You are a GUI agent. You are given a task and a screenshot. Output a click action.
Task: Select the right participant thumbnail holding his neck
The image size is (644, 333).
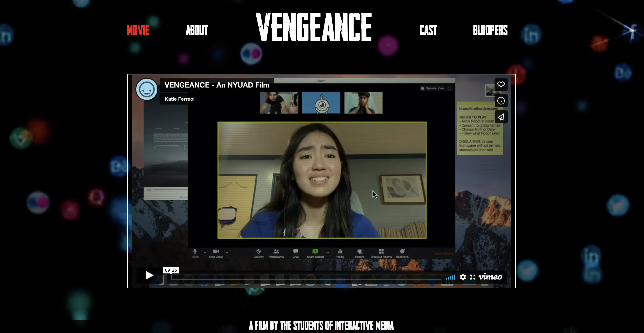point(363,103)
